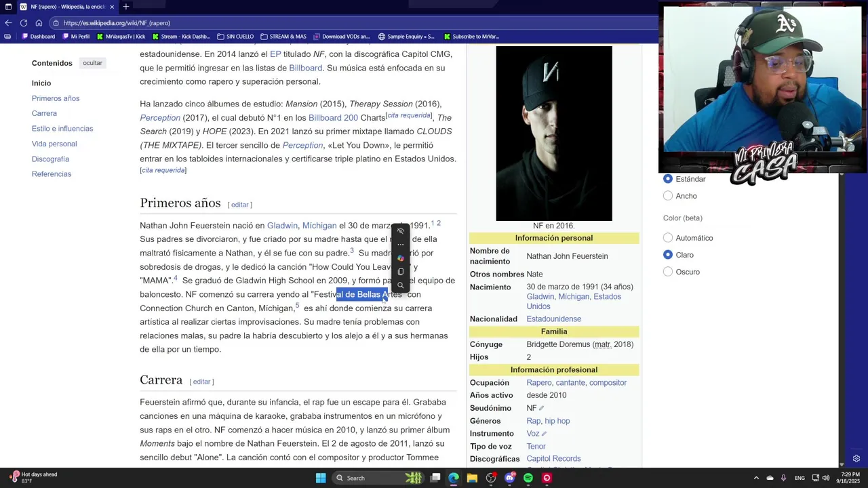Hide the Edge mini selection menu
The width and height of the screenshot is (868, 488).
pyautogui.click(x=400, y=231)
